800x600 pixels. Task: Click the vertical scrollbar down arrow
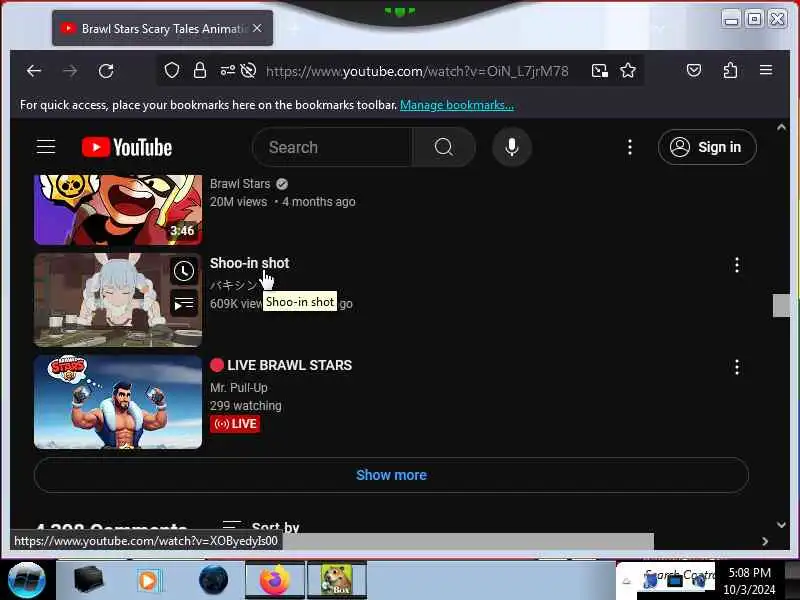tap(781, 524)
